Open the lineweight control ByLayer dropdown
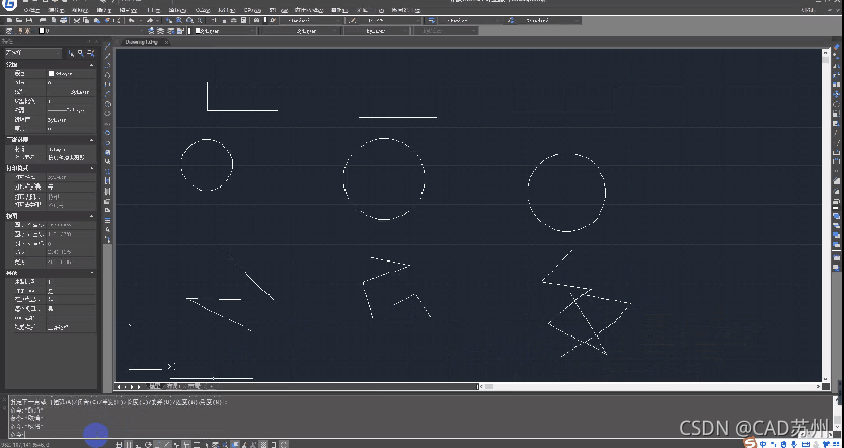 point(377,31)
